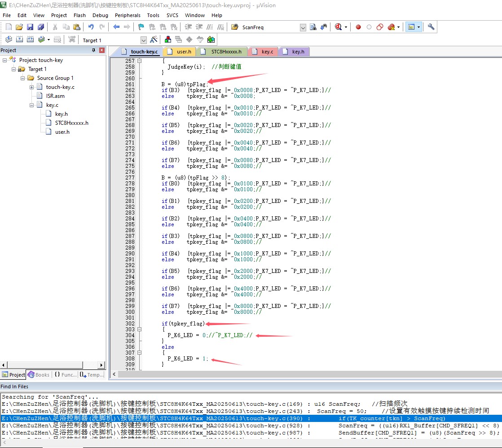Image resolution: width=502 pixels, height=448 pixels.
Task: Switch to the Books panel tab
Action: click(39, 375)
